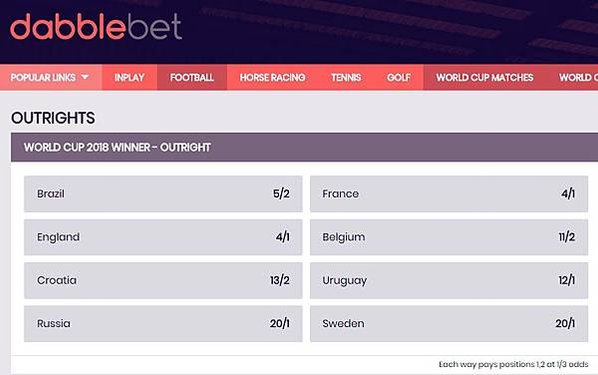Image resolution: width=598 pixels, height=375 pixels.
Task: Open World Cup Matches tab
Action: [484, 77]
